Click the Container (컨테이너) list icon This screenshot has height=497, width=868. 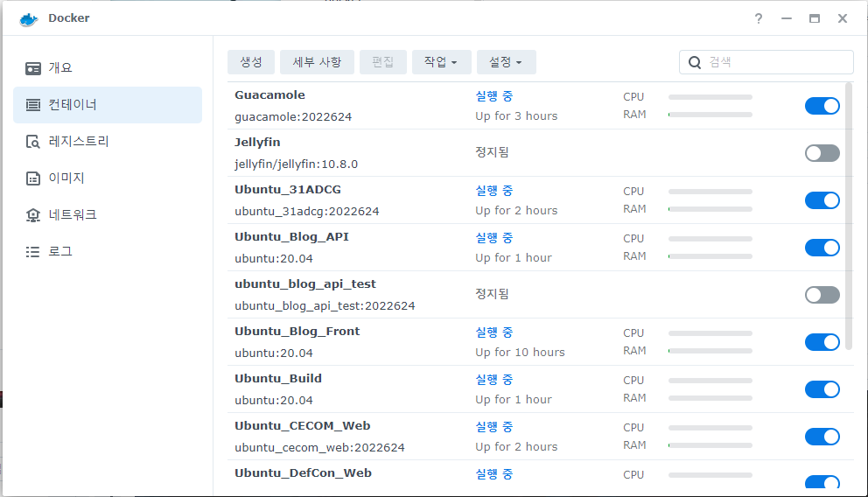point(33,105)
